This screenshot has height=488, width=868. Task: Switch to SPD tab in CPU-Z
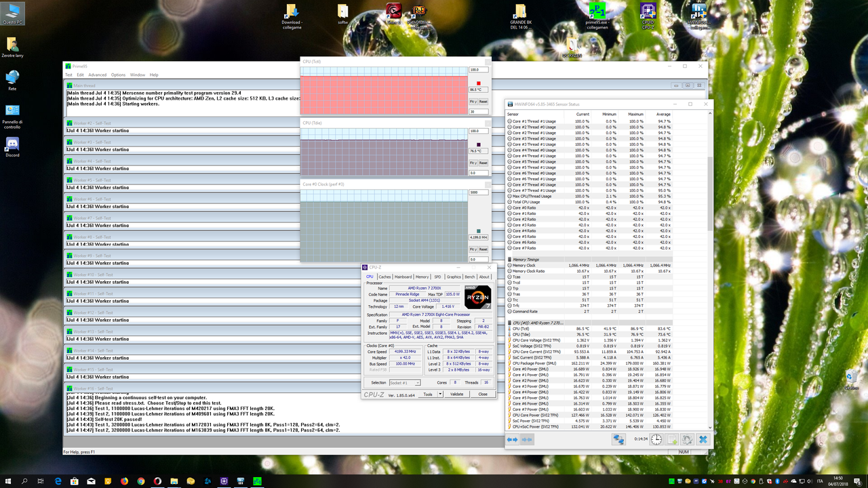click(x=437, y=277)
